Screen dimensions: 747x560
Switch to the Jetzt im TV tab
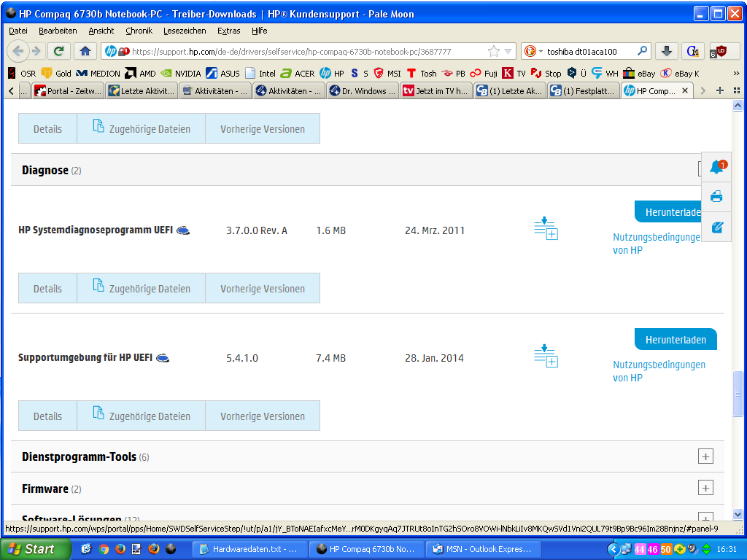tap(436, 90)
